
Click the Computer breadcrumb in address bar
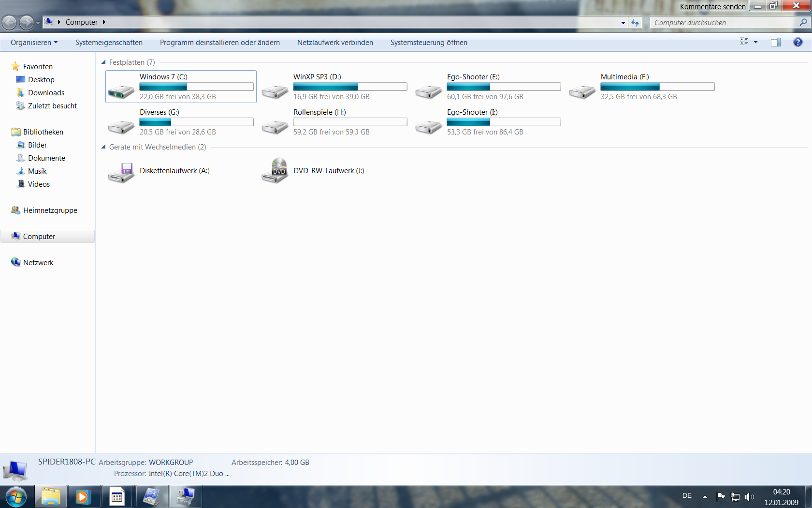pyautogui.click(x=82, y=22)
